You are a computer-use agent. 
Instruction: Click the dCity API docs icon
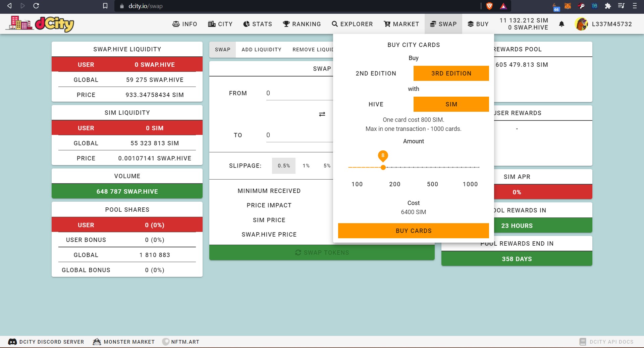point(583,342)
